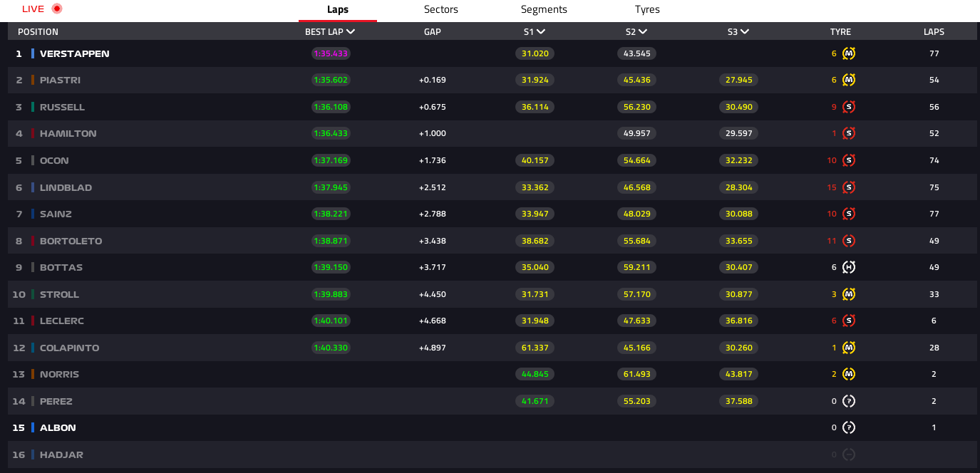Click the LIVE label text
The image size is (980, 473).
point(33,9)
